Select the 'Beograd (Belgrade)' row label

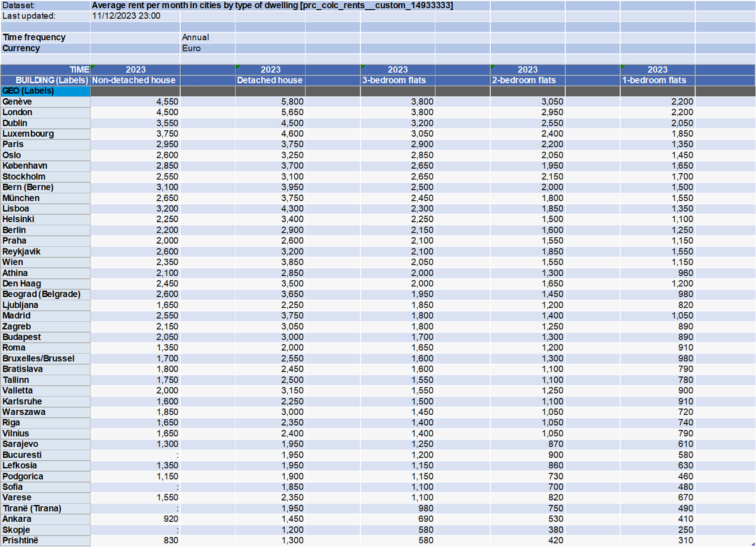coord(45,294)
